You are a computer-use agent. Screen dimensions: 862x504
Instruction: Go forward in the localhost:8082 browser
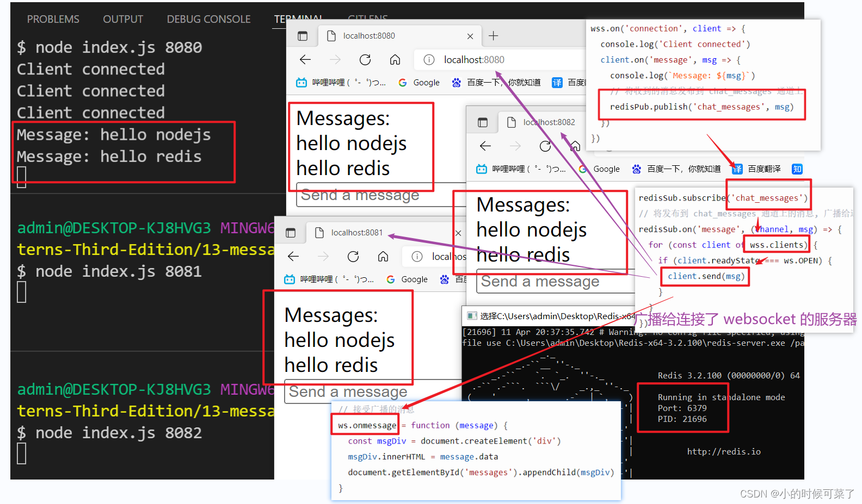tap(515, 146)
